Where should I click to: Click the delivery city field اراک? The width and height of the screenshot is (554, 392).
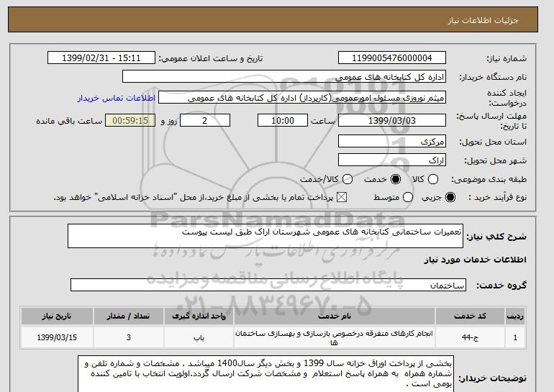(x=392, y=160)
